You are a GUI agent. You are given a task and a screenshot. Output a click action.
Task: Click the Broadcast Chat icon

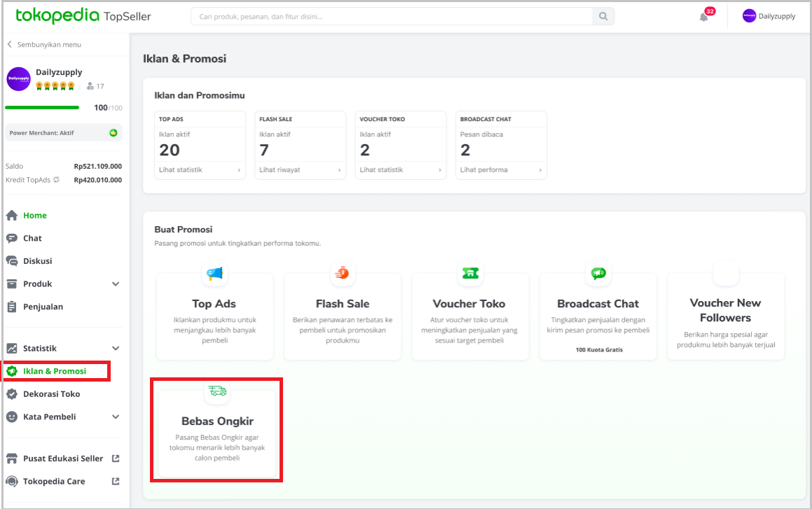coord(598,273)
